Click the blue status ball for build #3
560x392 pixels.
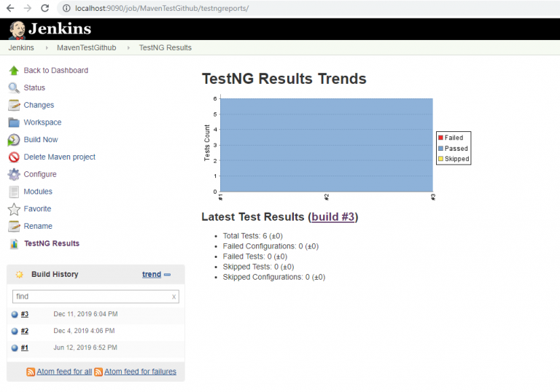click(x=15, y=315)
